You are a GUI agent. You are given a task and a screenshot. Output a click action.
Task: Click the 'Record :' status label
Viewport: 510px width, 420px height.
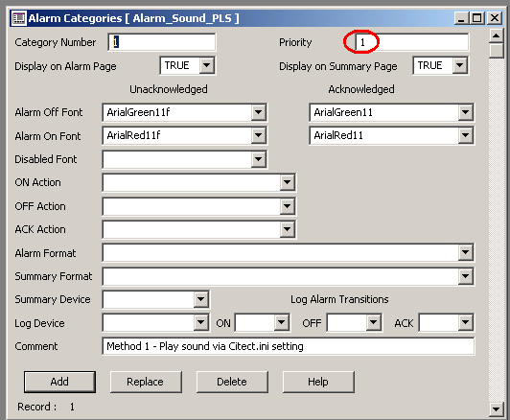coord(37,407)
